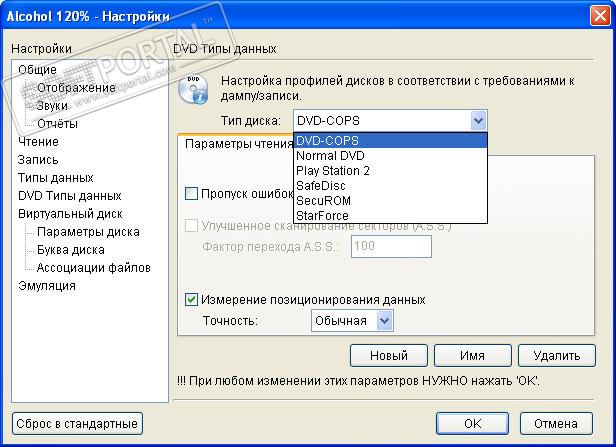
Task: Select DVD Типы данных tree item
Action: pyautogui.click(x=70, y=196)
